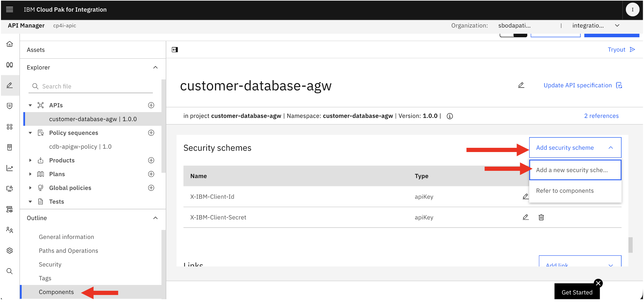Screen dimensions: 644x306
Task: Open the Add link dropdown
Action: [580, 261]
